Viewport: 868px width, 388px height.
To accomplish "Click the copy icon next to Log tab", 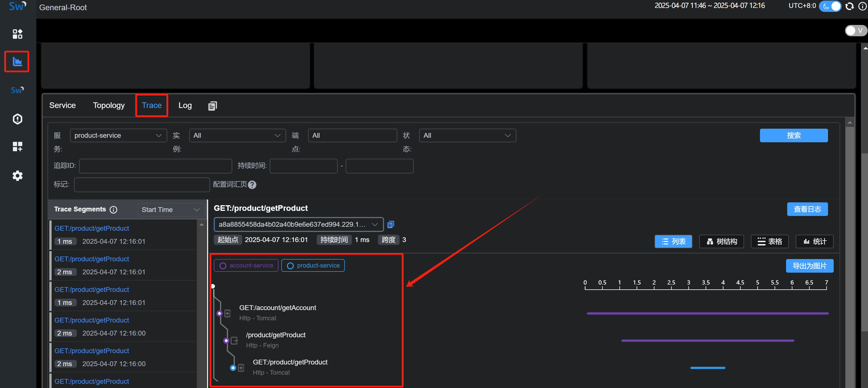I will pyautogui.click(x=213, y=106).
